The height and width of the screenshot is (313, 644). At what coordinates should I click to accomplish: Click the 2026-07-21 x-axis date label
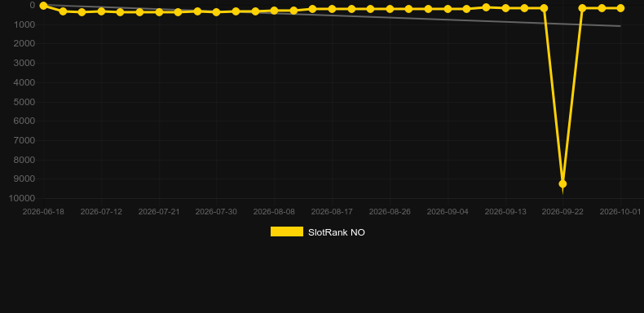pos(159,212)
